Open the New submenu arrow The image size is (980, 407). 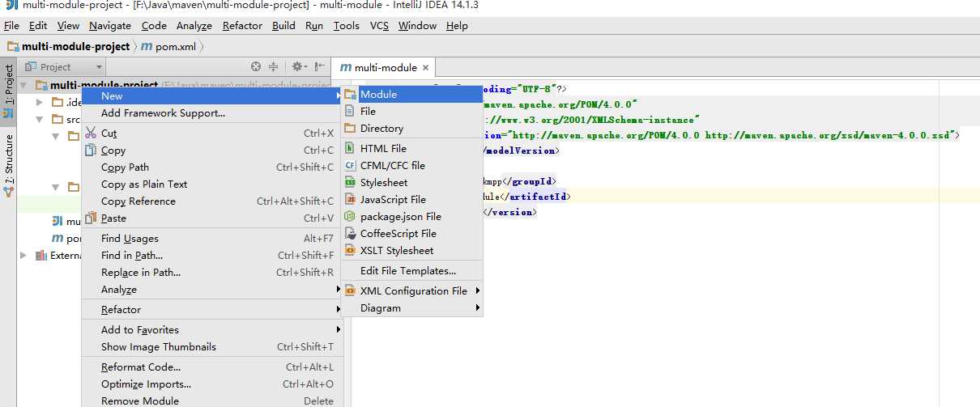coord(339,95)
